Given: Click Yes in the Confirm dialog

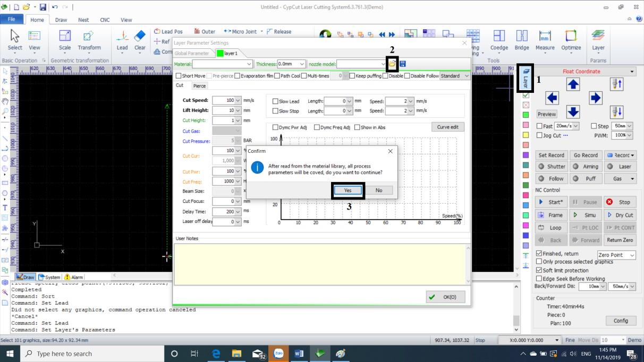Looking at the screenshot, I should pos(348,190).
